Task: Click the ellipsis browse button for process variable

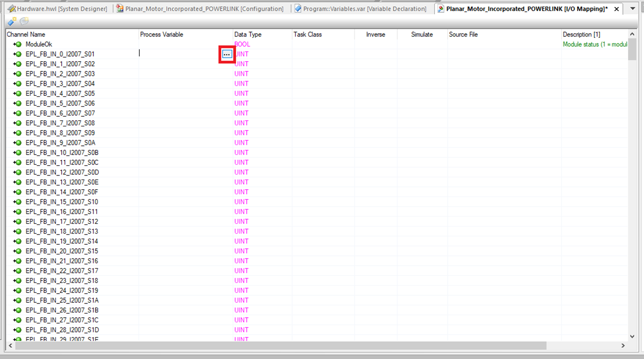Action: (227, 54)
